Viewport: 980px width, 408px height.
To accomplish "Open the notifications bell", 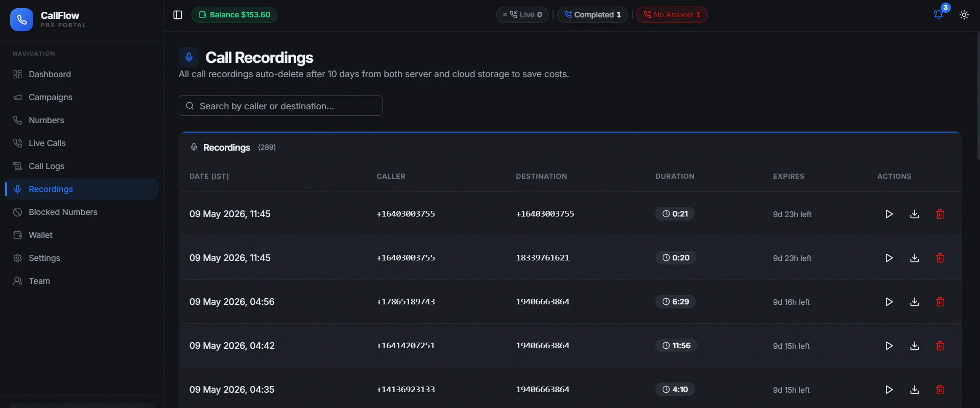I will point(939,15).
